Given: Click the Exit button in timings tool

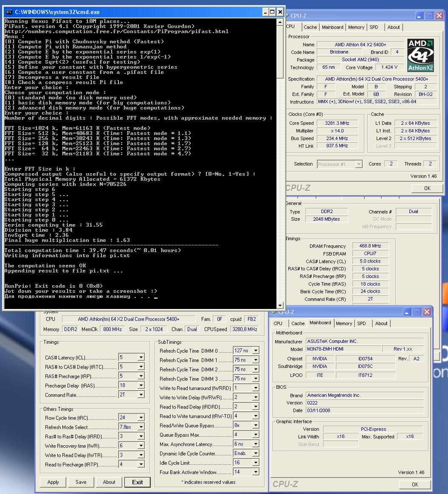Looking at the screenshot, I should tap(138, 483).
